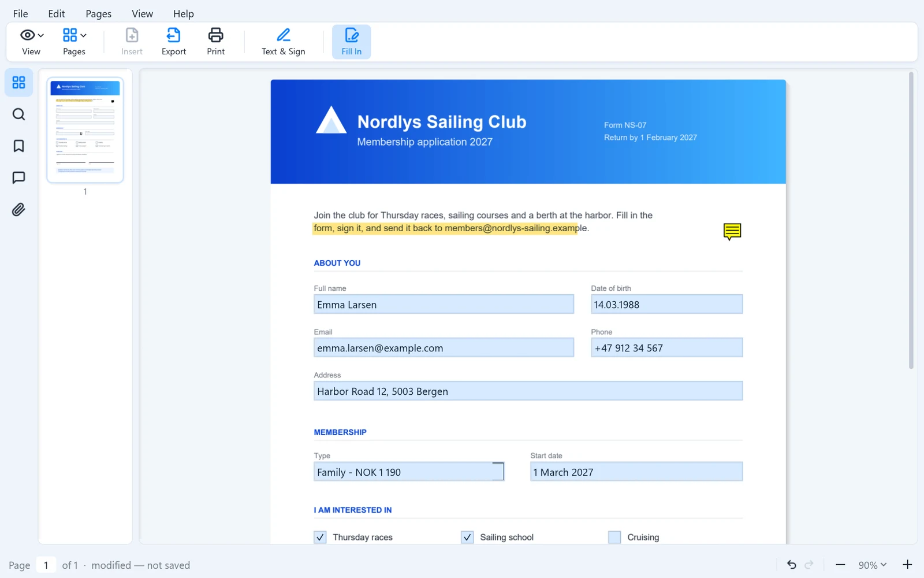Open the search panel magnifier icon
The height and width of the screenshot is (578, 924).
18,114
